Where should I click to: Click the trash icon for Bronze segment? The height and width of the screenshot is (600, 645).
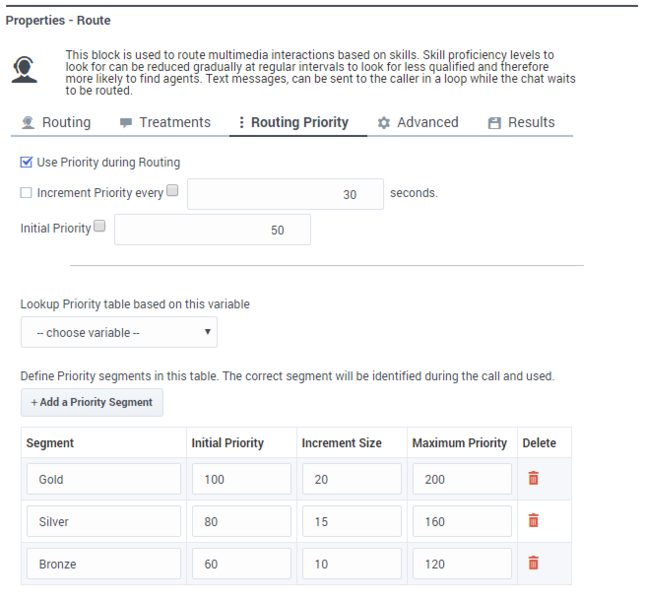533,563
